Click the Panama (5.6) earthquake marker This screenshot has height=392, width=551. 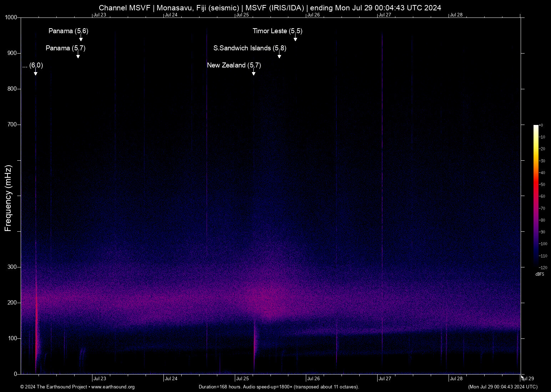(68, 31)
